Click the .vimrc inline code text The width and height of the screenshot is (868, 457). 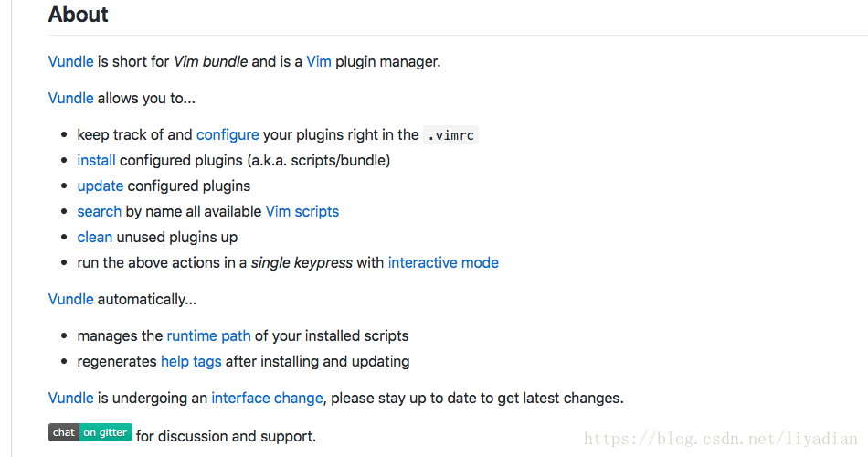click(x=450, y=135)
